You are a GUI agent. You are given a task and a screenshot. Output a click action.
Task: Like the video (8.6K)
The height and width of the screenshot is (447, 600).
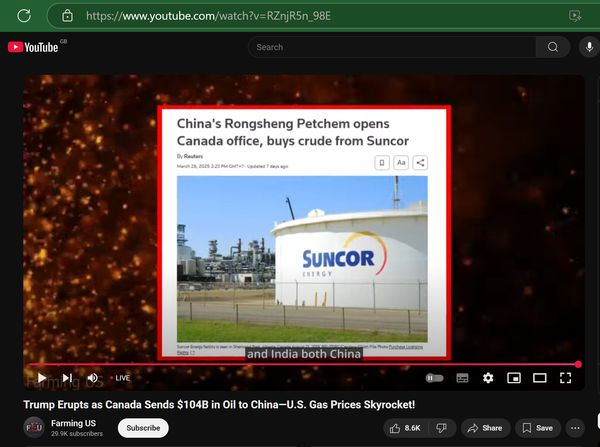405,428
